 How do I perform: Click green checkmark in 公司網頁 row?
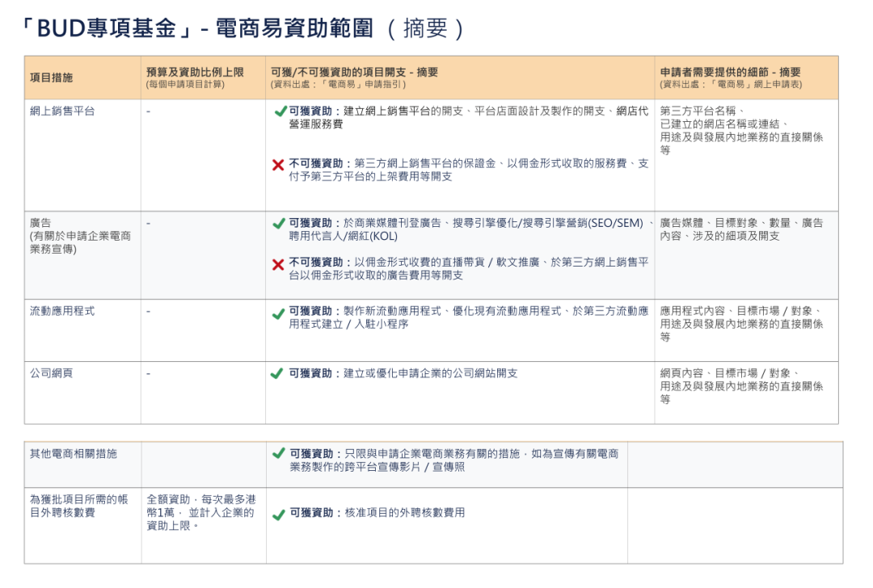tap(277, 374)
